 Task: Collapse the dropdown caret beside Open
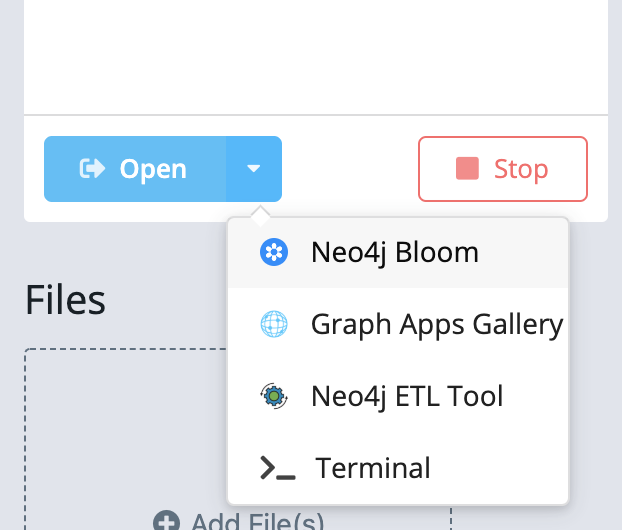point(254,169)
